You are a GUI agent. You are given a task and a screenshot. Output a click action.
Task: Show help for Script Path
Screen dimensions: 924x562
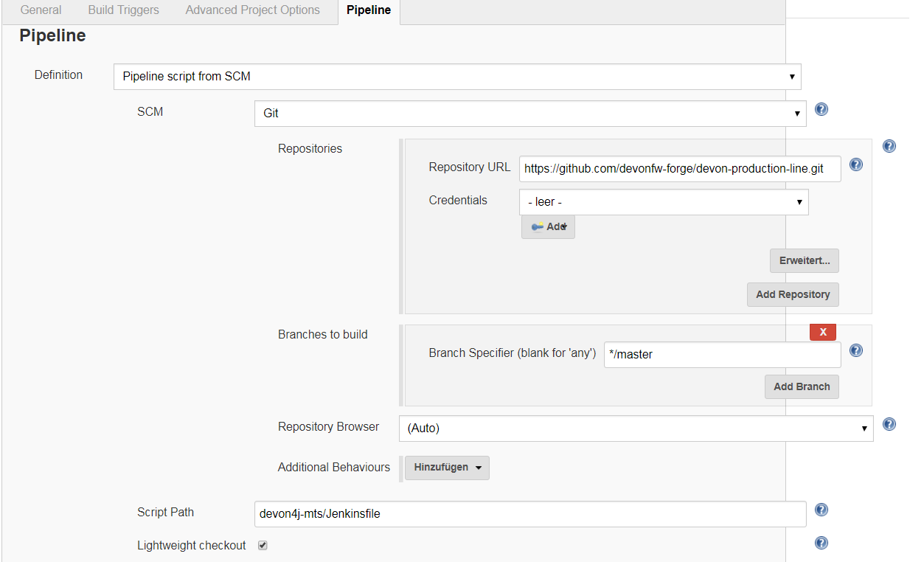821,510
